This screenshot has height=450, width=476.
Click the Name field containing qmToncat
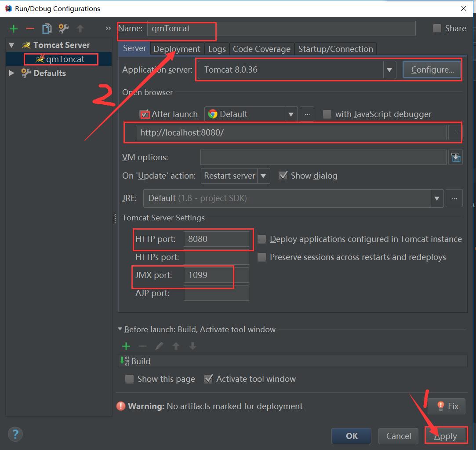click(281, 29)
